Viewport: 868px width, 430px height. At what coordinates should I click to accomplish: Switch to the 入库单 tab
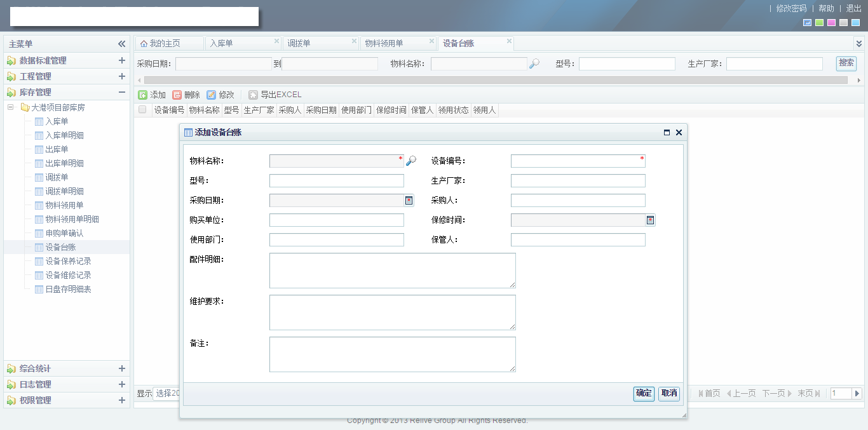click(222, 43)
